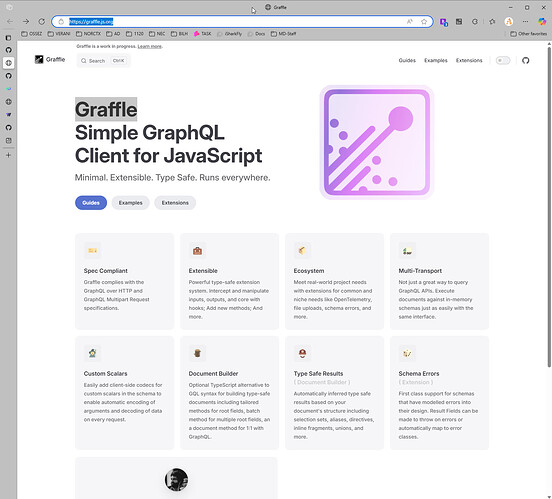Open the TASK bookmark
Viewport: 552px width, 499px height.
click(x=202, y=34)
